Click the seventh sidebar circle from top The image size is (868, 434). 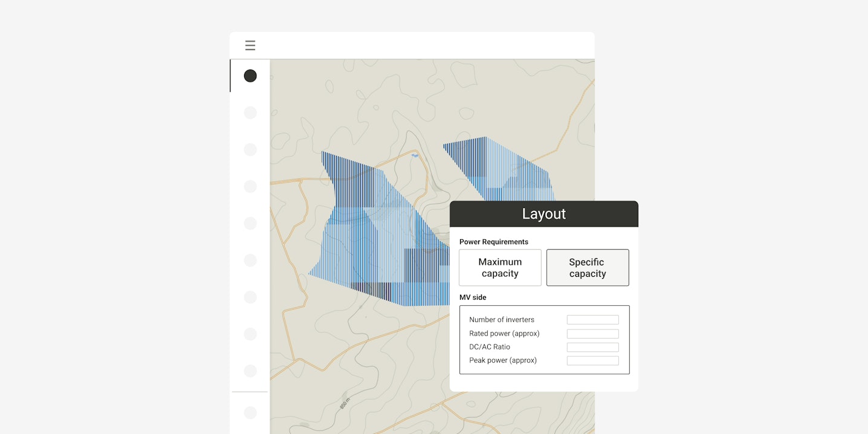[250, 297]
